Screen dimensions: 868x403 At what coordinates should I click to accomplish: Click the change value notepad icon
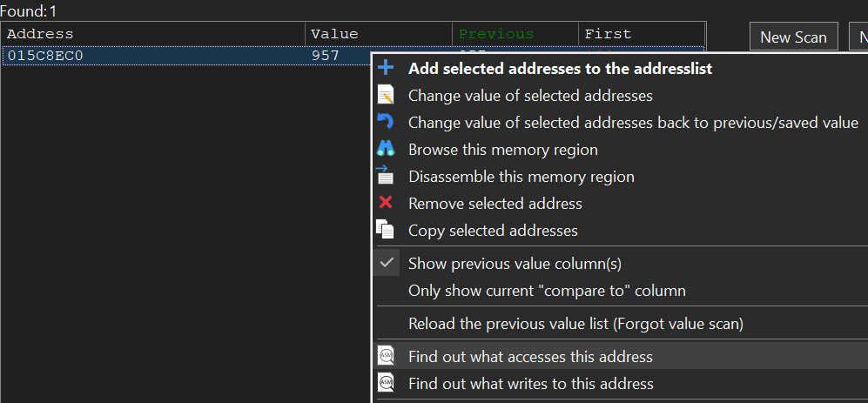pos(386,96)
